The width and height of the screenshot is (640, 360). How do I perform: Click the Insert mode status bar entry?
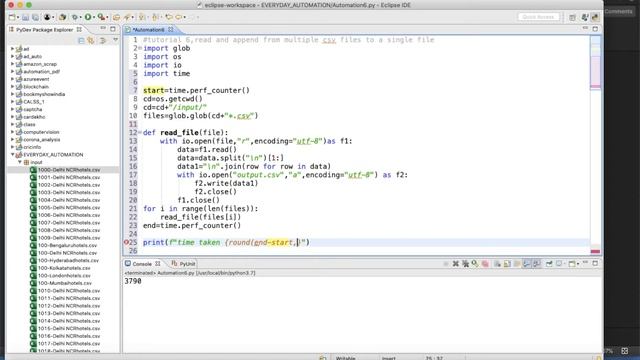click(389, 358)
